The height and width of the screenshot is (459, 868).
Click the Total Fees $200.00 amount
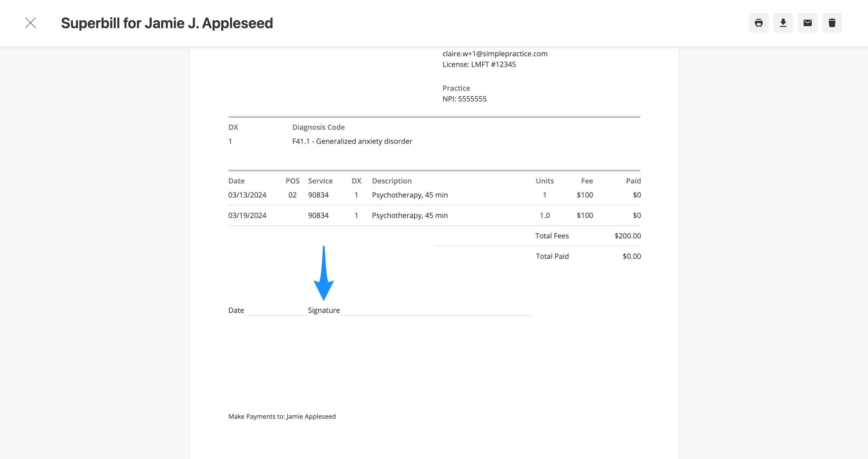click(x=627, y=236)
